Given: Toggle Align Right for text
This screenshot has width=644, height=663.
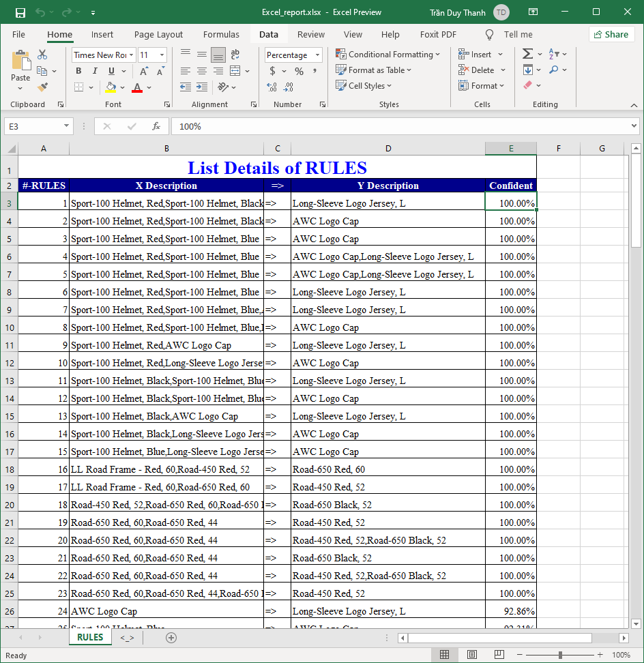Looking at the screenshot, I should [218, 71].
